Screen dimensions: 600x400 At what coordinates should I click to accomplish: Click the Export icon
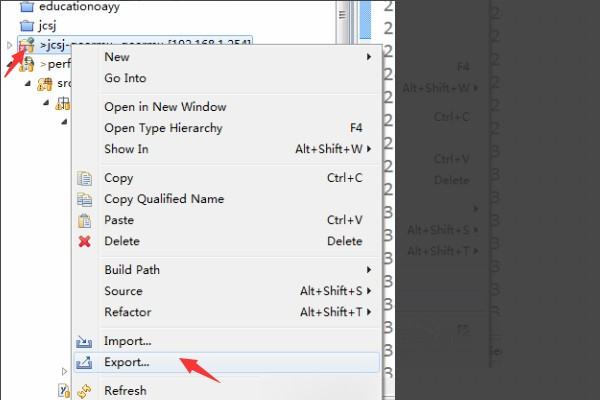pos(84,362)
